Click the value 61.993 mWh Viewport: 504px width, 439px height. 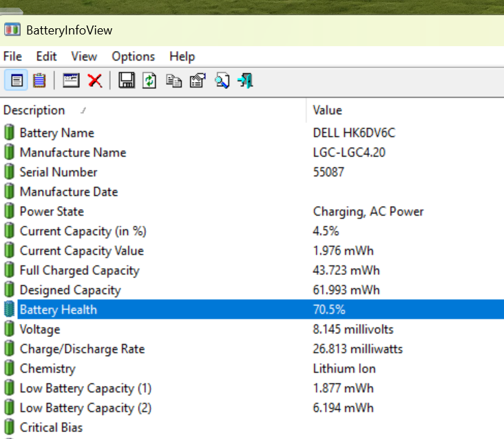pos(346,289)
